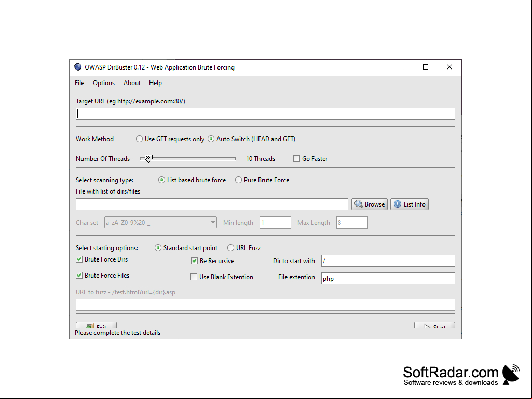Open the Options menu
Screen dimensions: 532x399
click(104, 83)
